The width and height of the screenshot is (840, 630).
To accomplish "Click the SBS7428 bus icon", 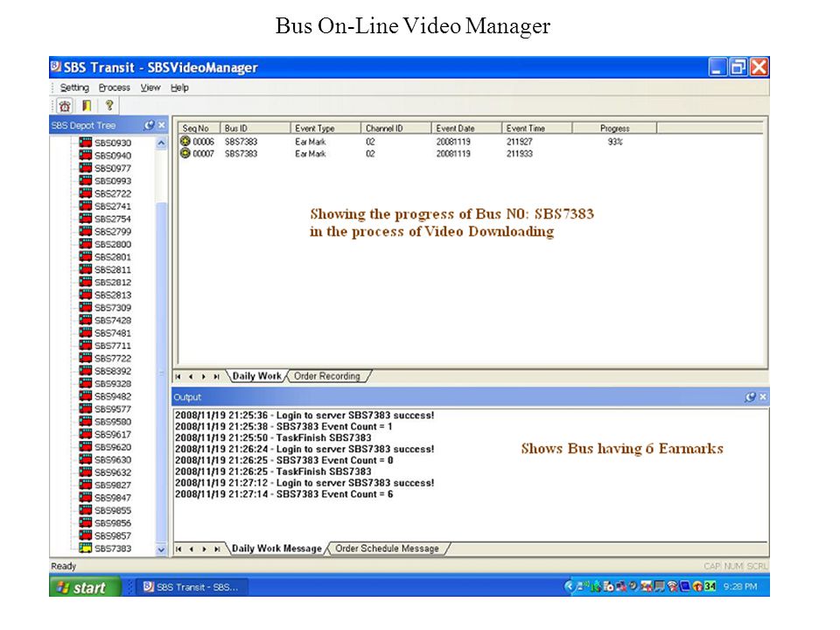I will [85, 320].
